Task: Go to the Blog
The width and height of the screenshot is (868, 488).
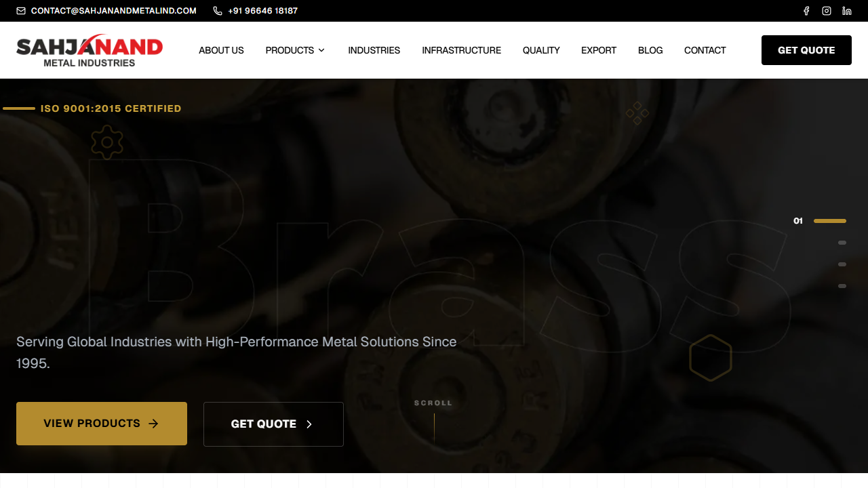Action: click(x=650, y=50)
